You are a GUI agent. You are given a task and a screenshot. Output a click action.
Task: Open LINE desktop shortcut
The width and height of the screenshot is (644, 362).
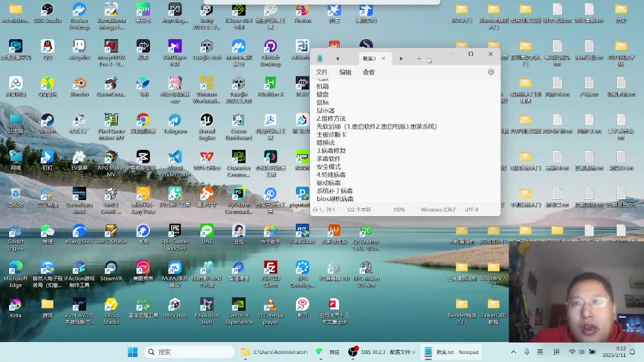207,234
